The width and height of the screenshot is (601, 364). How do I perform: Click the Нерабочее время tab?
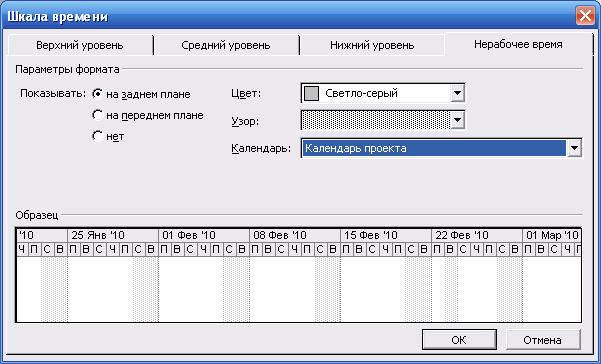point(518,44)
